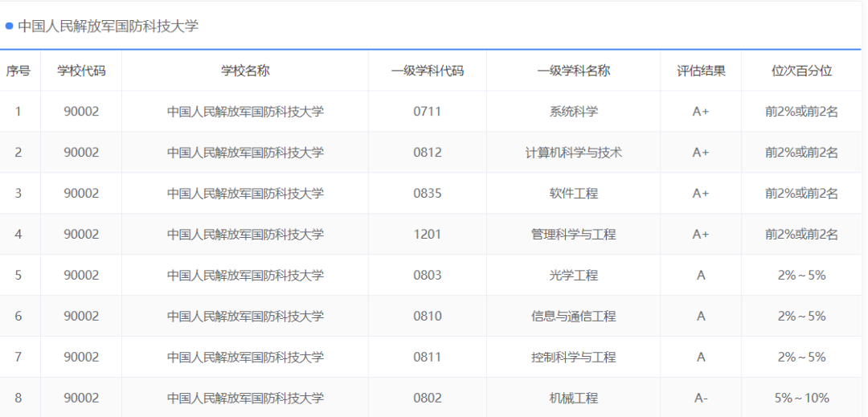Click the 中国人民解放军国防科技大学 section title

[108, 26]
